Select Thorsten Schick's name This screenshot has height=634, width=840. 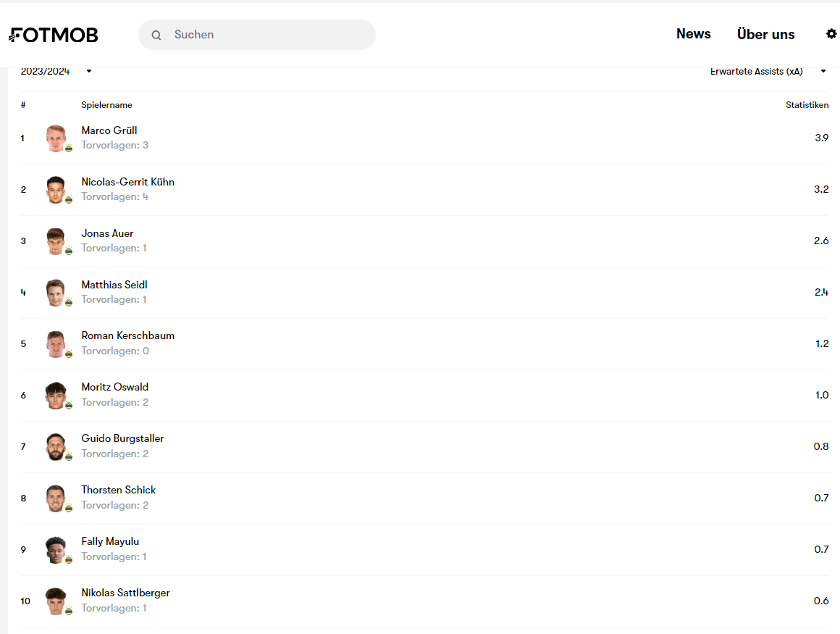[118, 490]
